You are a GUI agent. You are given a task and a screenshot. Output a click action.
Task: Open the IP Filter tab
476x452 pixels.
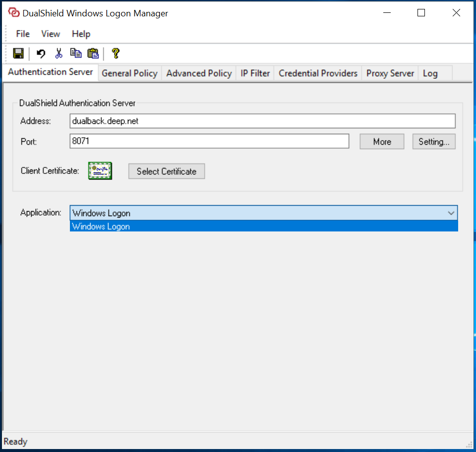point(255,73)
